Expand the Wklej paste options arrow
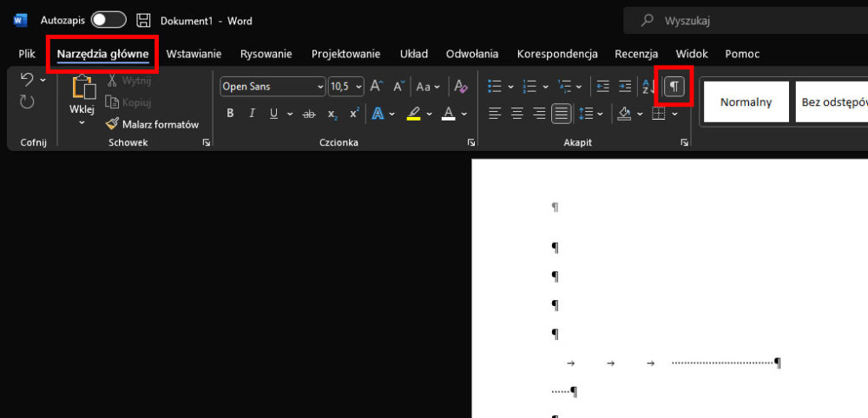Viewport: 868px width, 418px height. 82,123
